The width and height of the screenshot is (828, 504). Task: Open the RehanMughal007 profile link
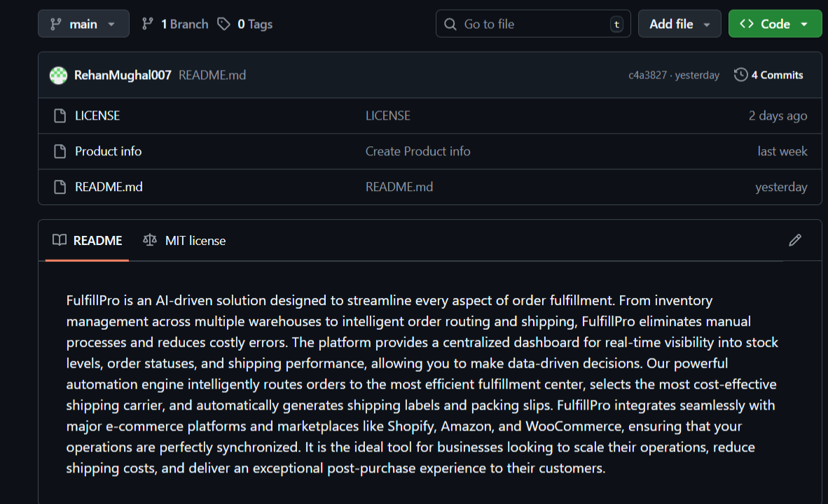point(123,75)
